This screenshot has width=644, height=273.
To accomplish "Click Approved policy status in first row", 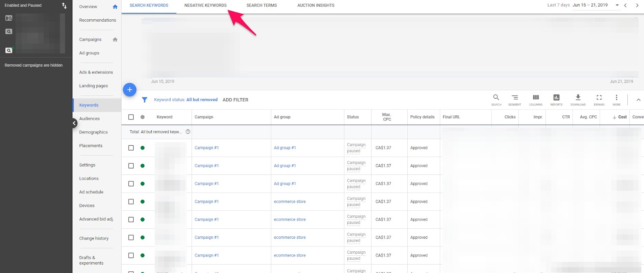I will click(419, 148).
